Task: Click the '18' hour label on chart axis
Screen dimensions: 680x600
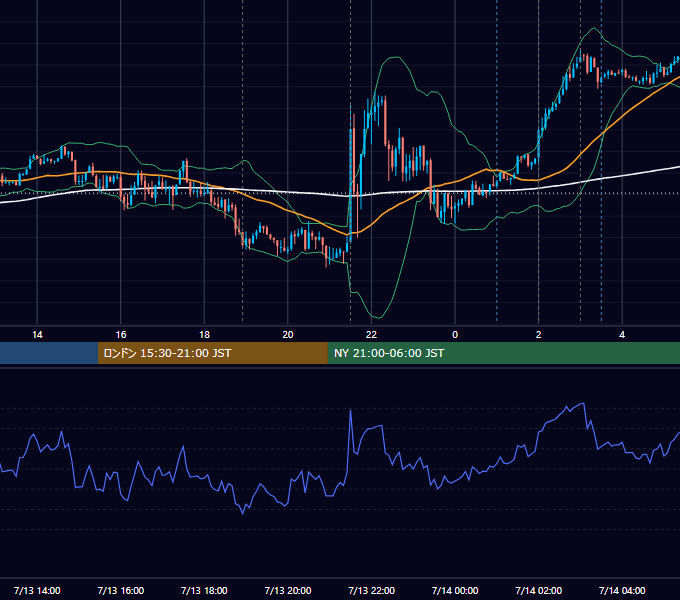Action: (x=204, y=335)
